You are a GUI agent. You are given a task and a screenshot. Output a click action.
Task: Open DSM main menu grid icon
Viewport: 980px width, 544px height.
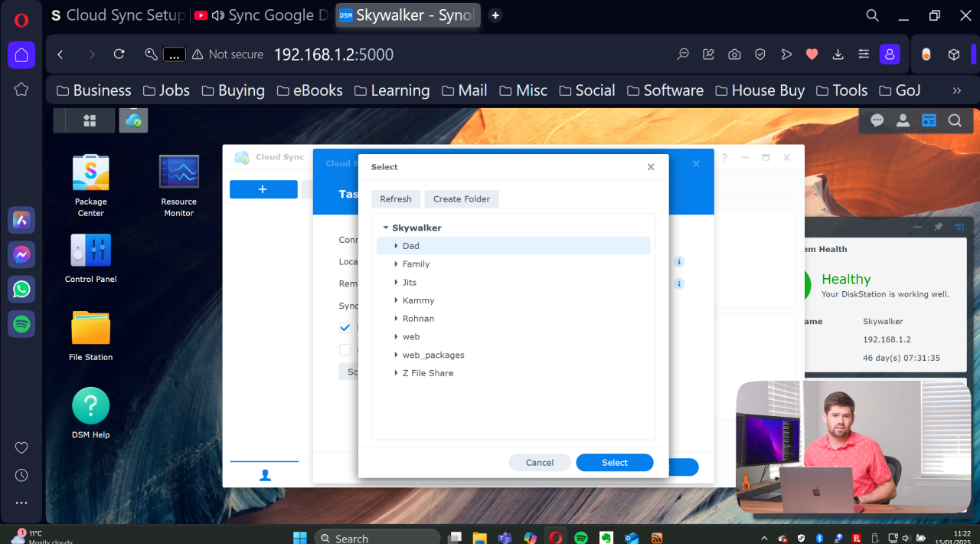[90, 120]
